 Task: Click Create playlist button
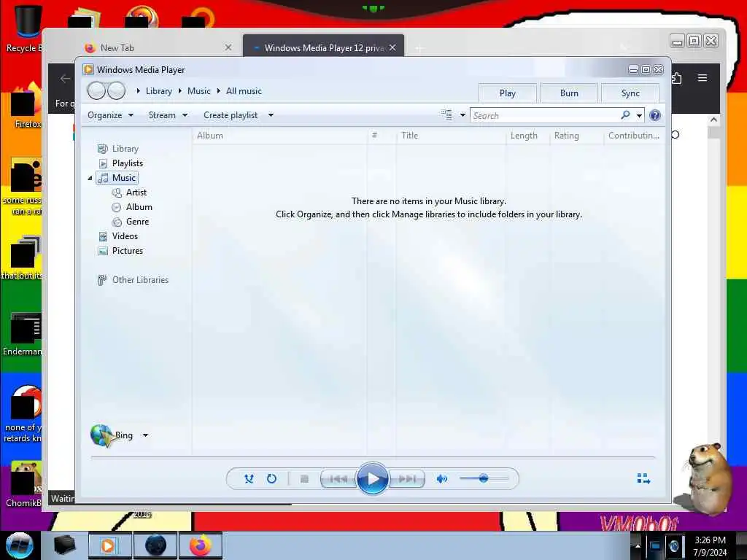tap(231, 115)
